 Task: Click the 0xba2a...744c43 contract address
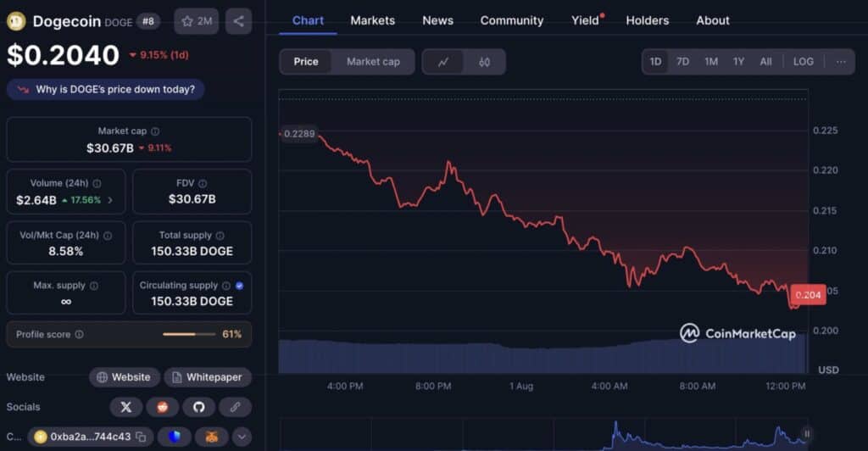[90, 437]
